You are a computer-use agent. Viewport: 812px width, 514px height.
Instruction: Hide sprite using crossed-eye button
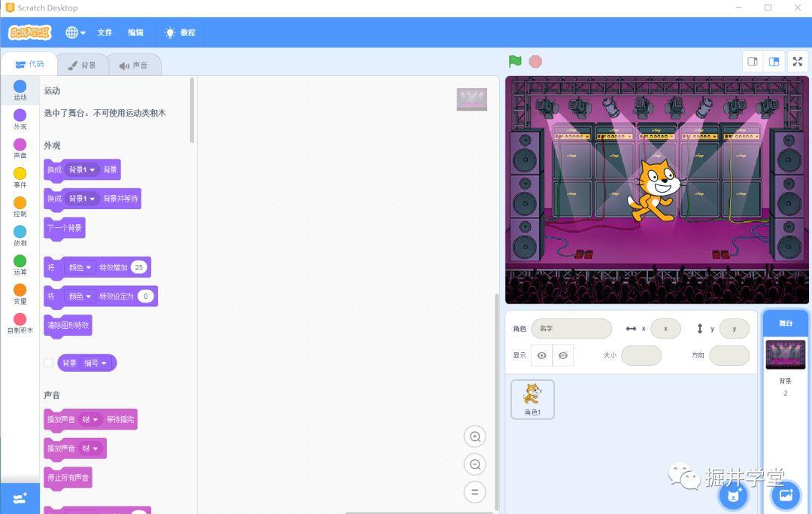pos(563,355)
